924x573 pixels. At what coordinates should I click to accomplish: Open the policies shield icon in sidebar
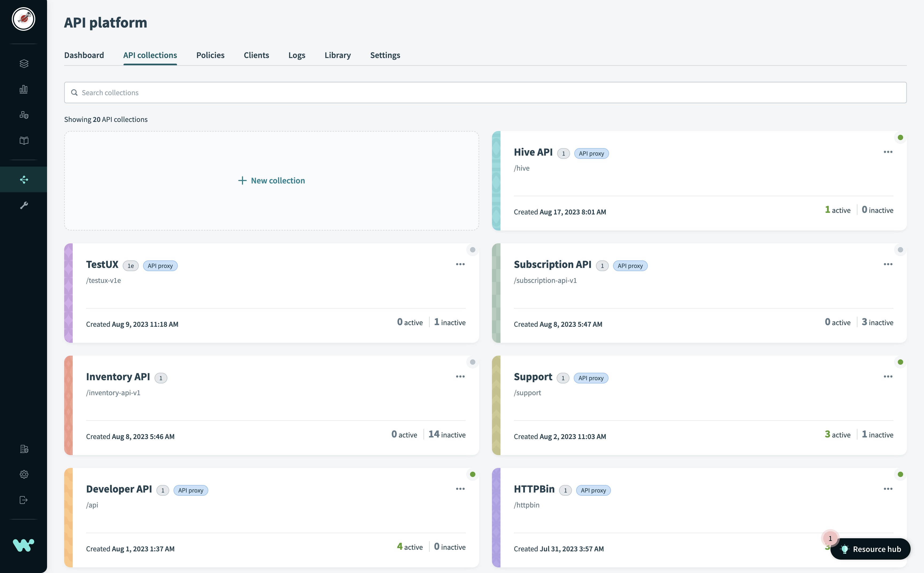tap(24, 115)
